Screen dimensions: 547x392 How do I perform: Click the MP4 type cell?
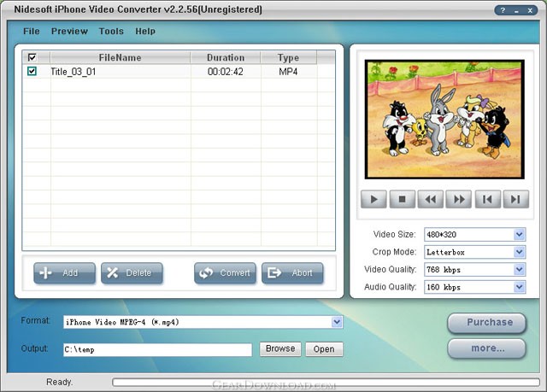[288, 72]
